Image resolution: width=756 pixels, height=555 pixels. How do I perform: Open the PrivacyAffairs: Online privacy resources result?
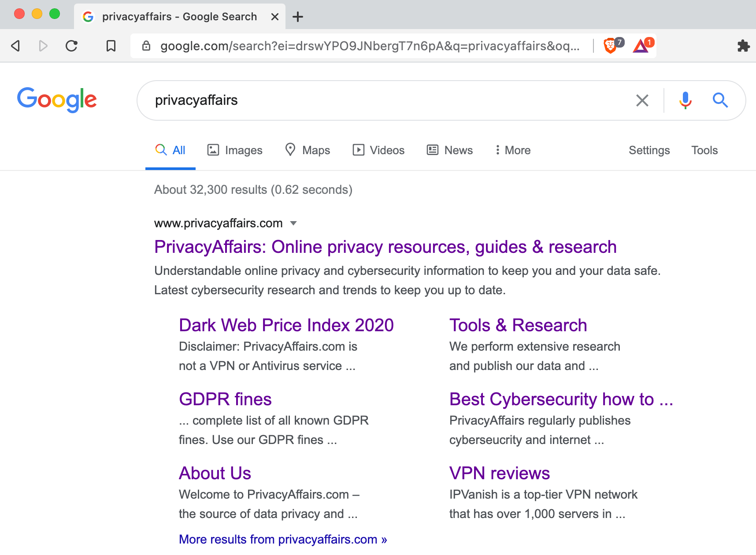(x=385, y=247)
